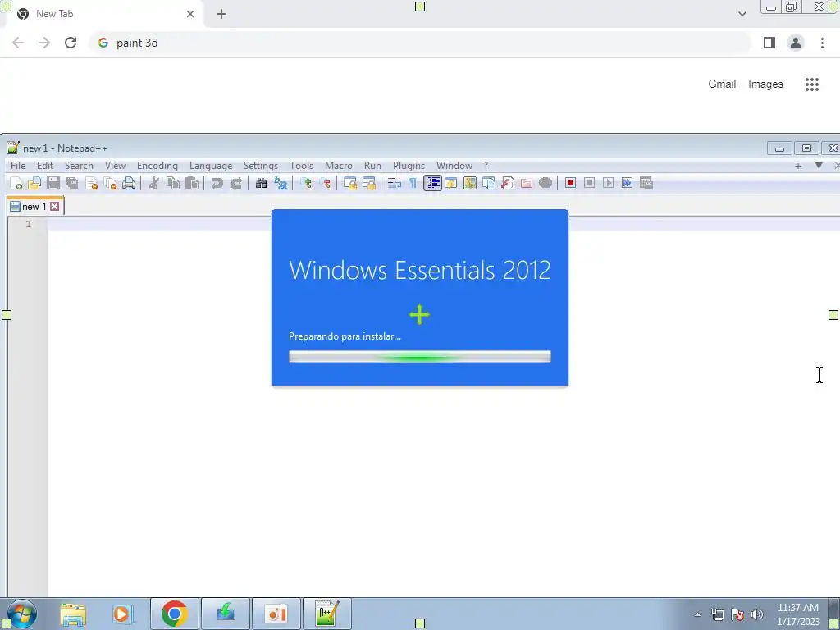Click the stop recording macro button
Viewport: 840px width, 630px height.
(589, 183)
